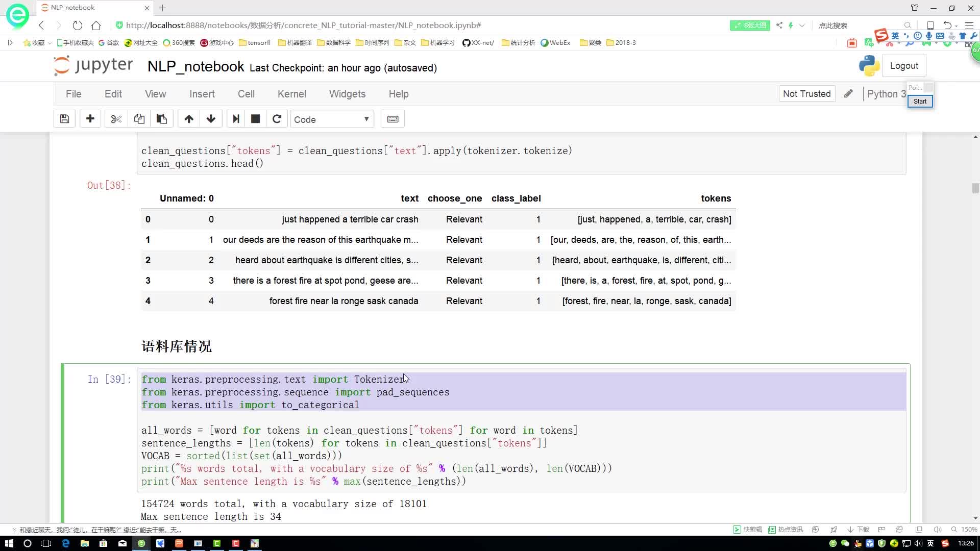
Task: Open the Widgets menu
Action: point(347,94)
